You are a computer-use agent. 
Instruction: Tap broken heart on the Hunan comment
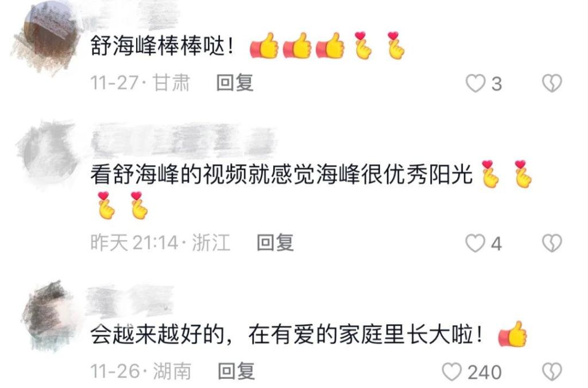552,373
